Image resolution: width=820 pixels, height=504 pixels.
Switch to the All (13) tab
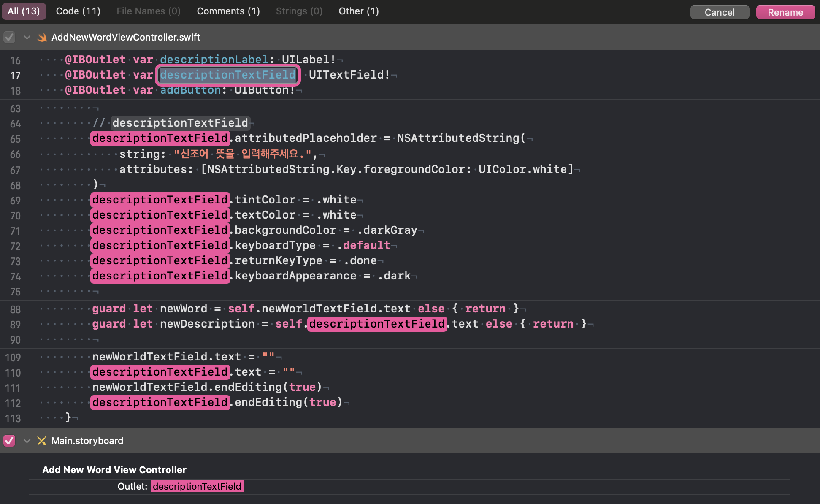tap(24, 11)
